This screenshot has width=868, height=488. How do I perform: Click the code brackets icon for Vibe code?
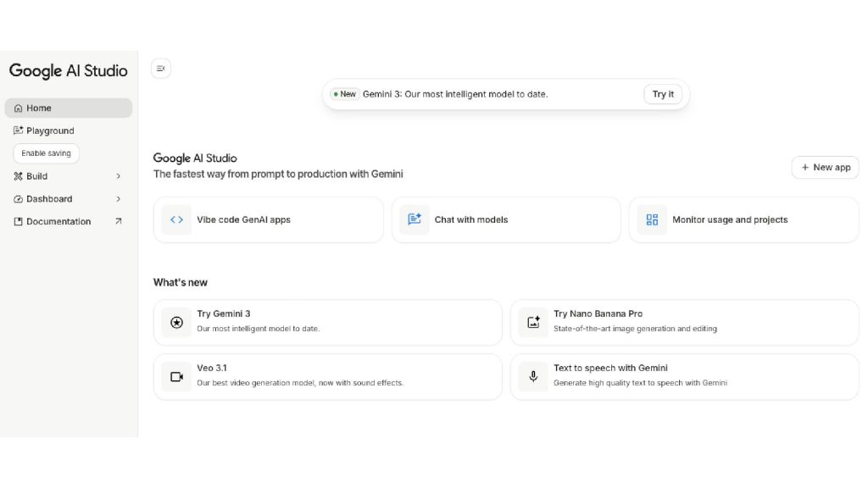(x=176, y=219)
